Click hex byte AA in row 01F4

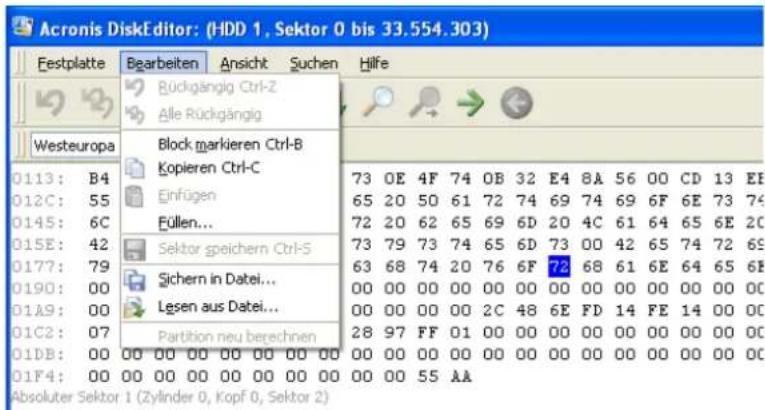(x=461, y=376)
